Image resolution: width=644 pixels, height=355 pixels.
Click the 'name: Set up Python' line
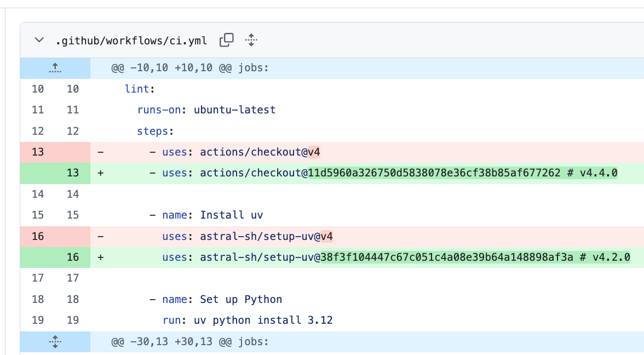(216, 299)
